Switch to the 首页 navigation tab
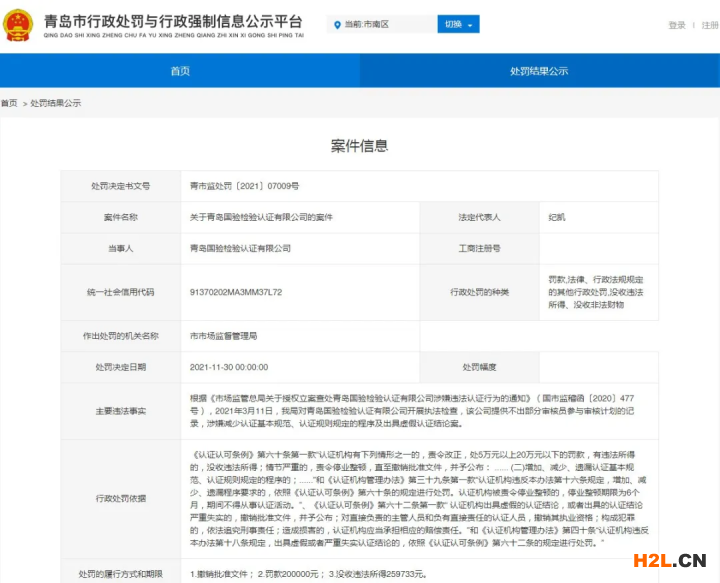The height and width of the screenshot is (583, 720). (180, 71)
